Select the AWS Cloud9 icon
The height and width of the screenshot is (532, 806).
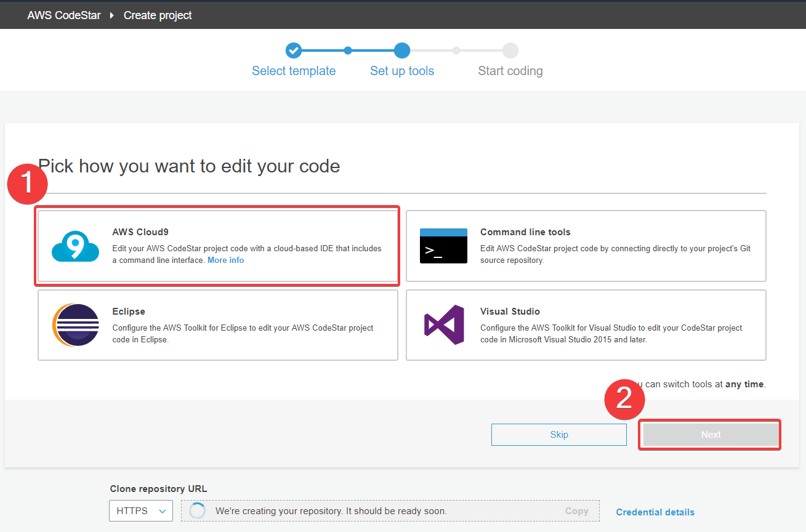pos(75,246)
